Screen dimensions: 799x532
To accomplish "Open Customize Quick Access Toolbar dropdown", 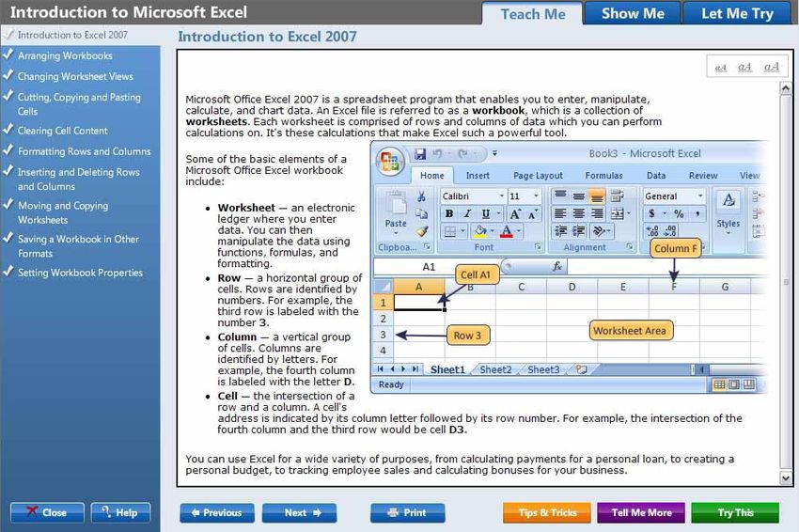I will 494,153.
